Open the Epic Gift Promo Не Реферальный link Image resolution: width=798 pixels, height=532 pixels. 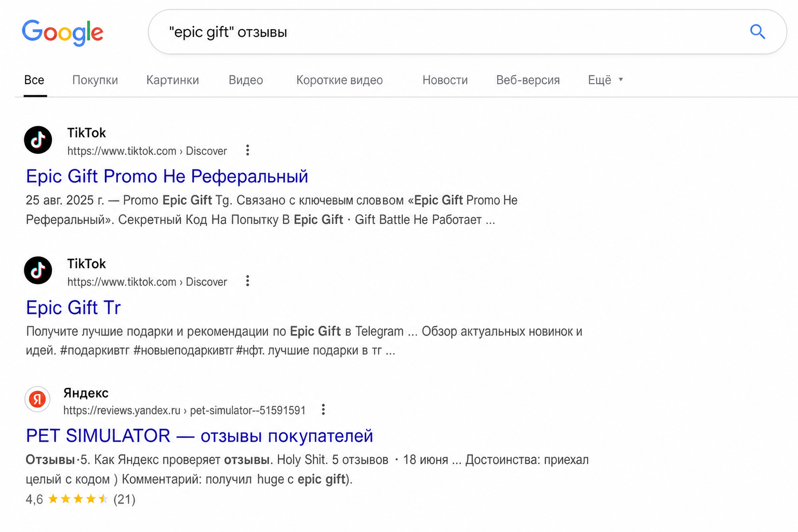(x=167, y=177)
